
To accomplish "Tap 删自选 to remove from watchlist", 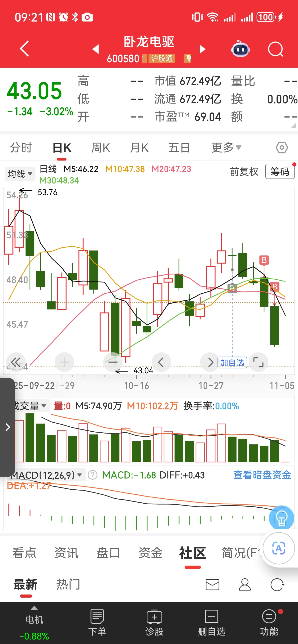I will 212,622.
